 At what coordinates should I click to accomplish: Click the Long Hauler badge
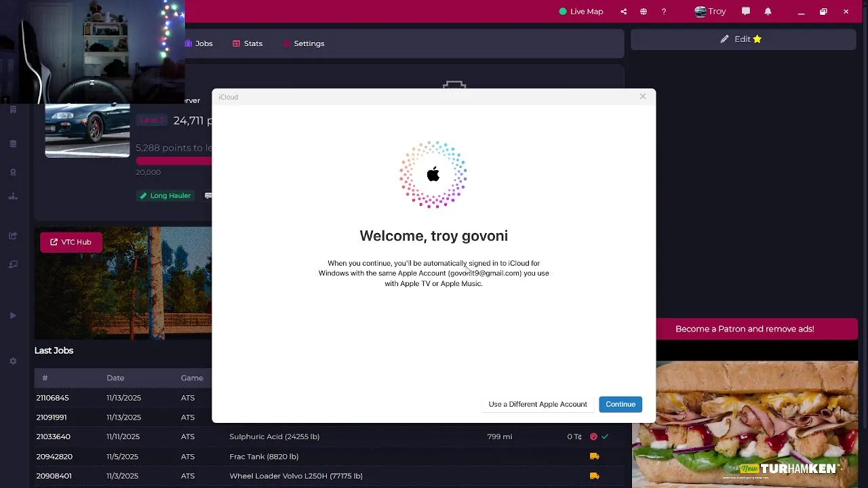click(165, 195)
